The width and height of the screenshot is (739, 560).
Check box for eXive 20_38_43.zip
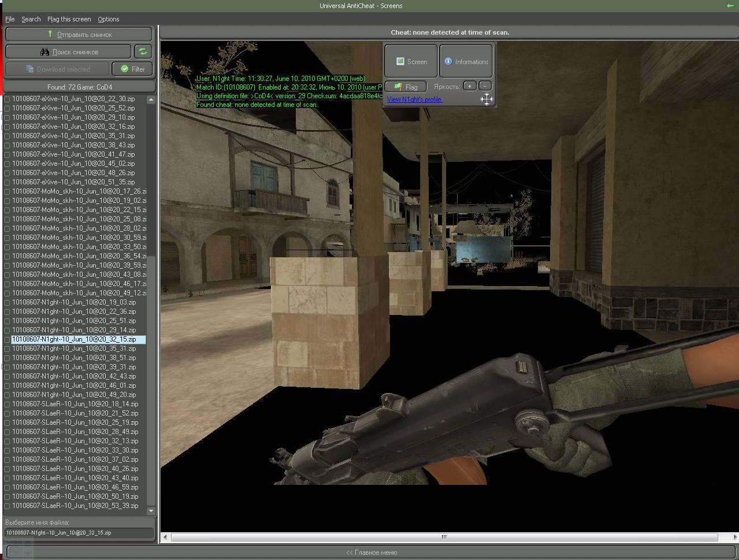pyautogui.click(x=8, y=145)
